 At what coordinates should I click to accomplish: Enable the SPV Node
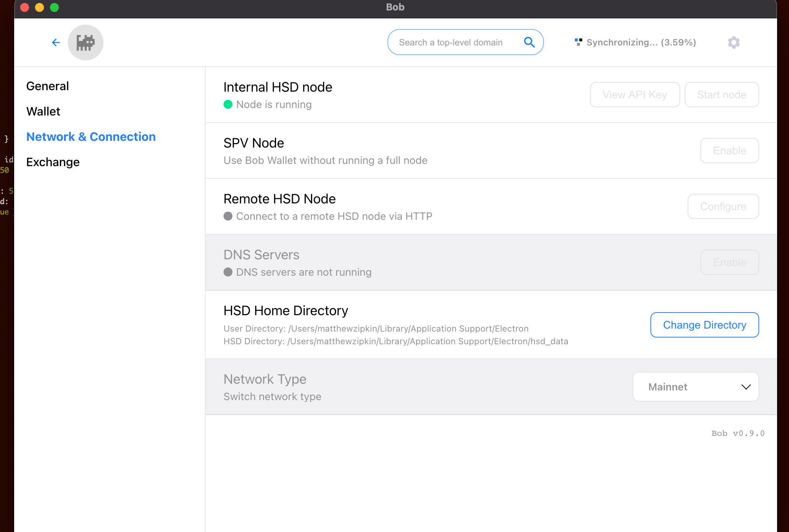729,151
